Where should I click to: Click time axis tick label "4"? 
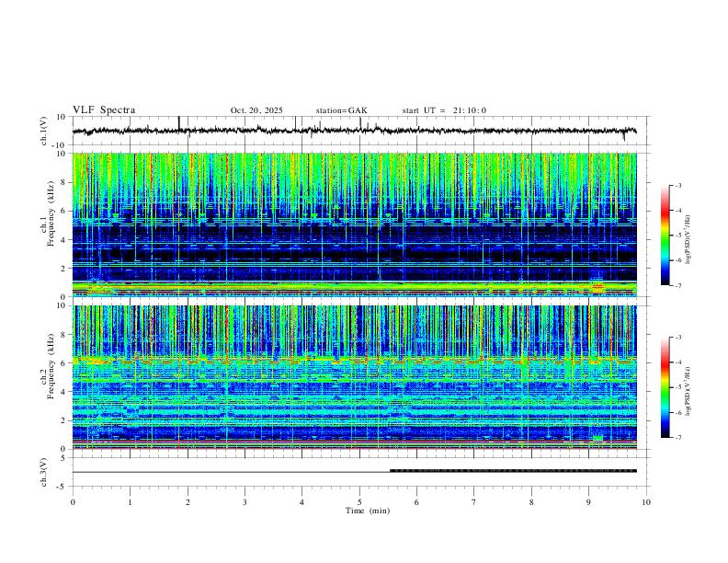pyautogui.click(x=301, y=502)
